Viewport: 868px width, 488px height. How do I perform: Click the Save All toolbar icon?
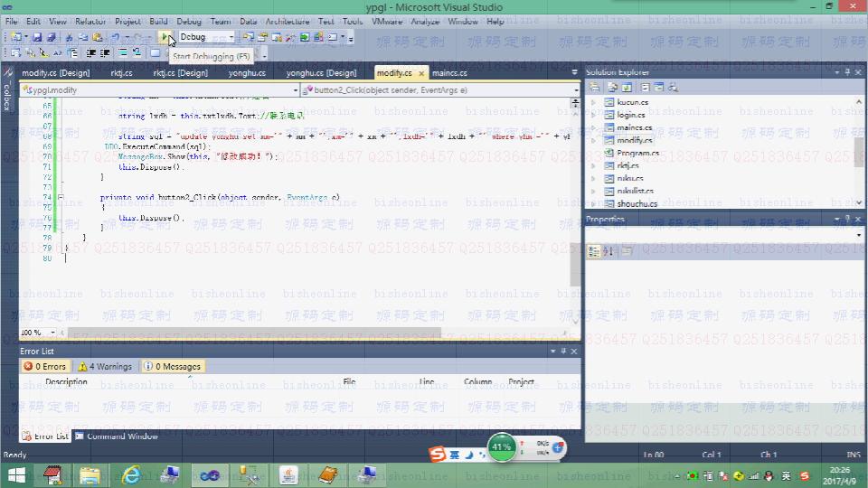(51, 37)
